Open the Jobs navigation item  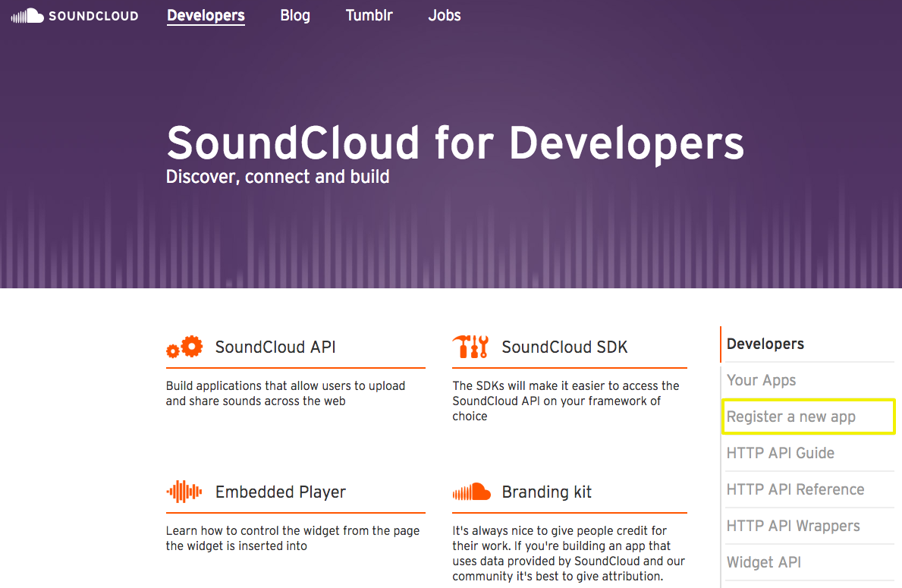444,15
